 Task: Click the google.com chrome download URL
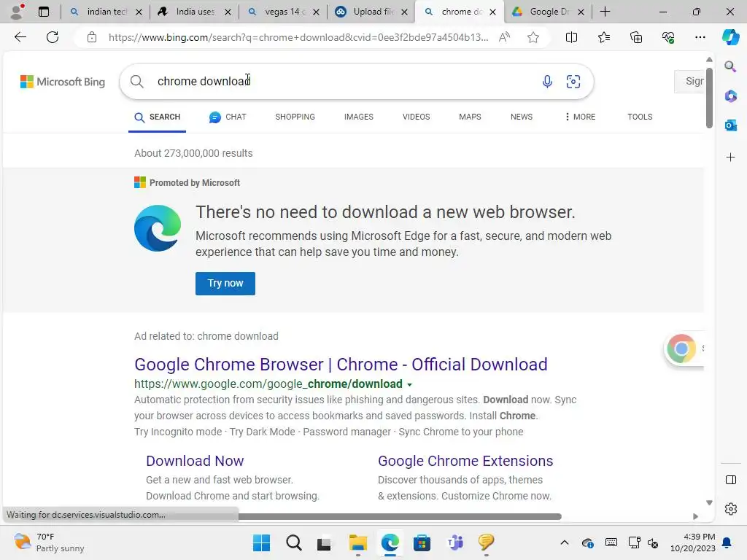pos(268,384)
